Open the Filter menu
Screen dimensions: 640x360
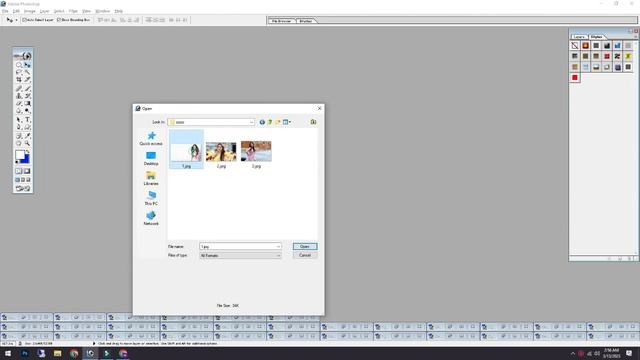point(73,11)
